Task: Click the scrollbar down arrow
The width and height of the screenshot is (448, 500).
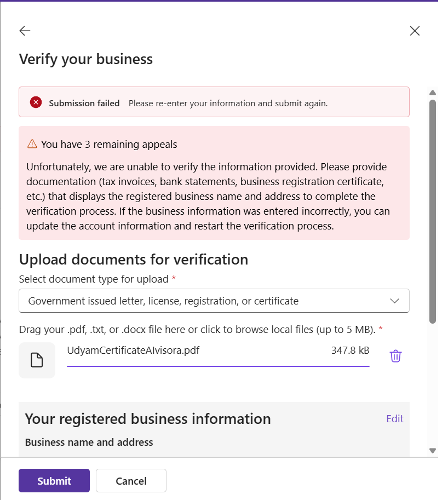Action: (432, 450)
